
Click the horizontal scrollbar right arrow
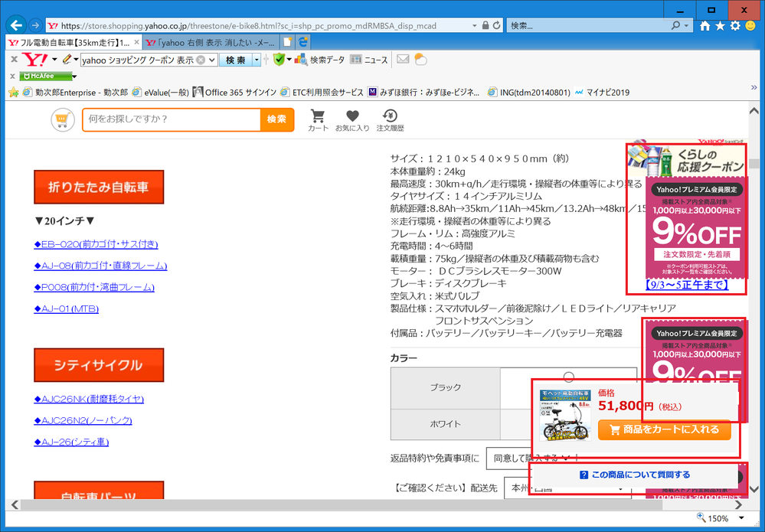click(738, 505)
